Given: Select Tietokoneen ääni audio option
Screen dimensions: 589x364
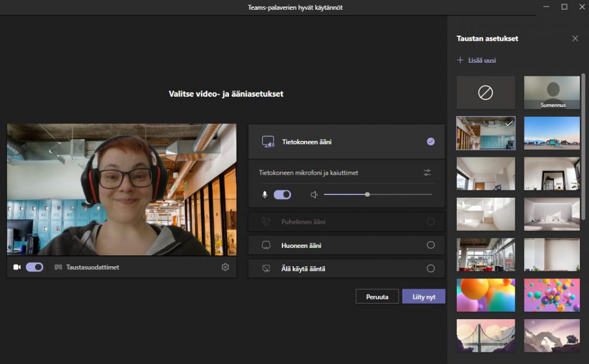Looking at the screenshot, I should coord(346,141).
